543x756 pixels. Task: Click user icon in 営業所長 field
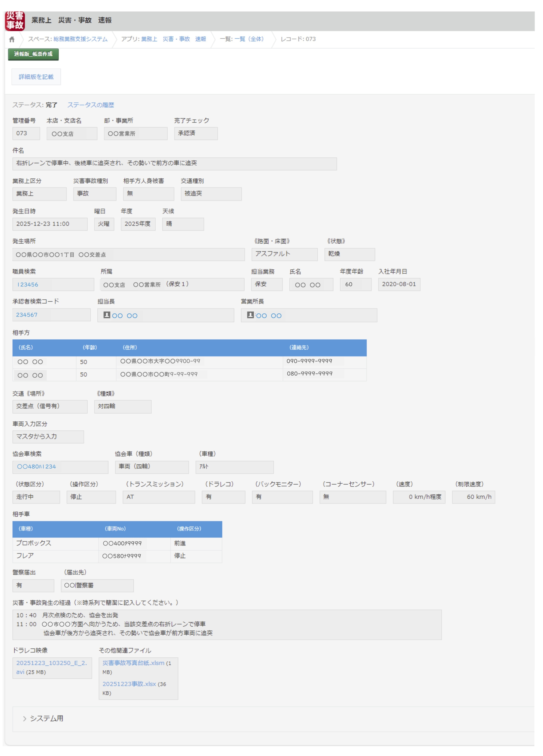tap(250, 315)
